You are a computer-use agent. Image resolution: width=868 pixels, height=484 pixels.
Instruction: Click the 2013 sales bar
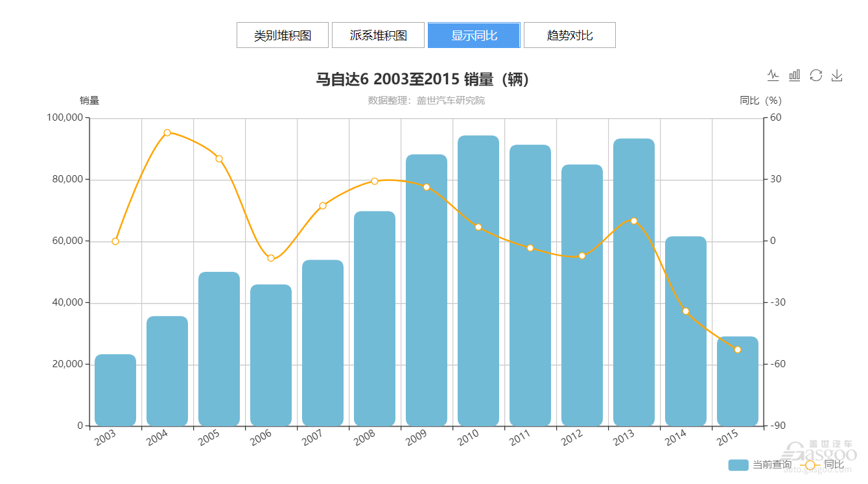(x=634, y=282)
